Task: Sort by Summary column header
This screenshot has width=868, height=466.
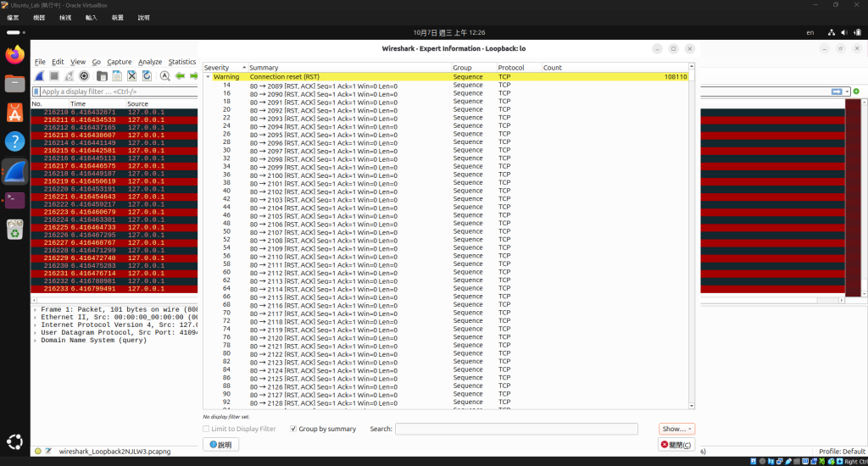Action: [x=349, y=68]
